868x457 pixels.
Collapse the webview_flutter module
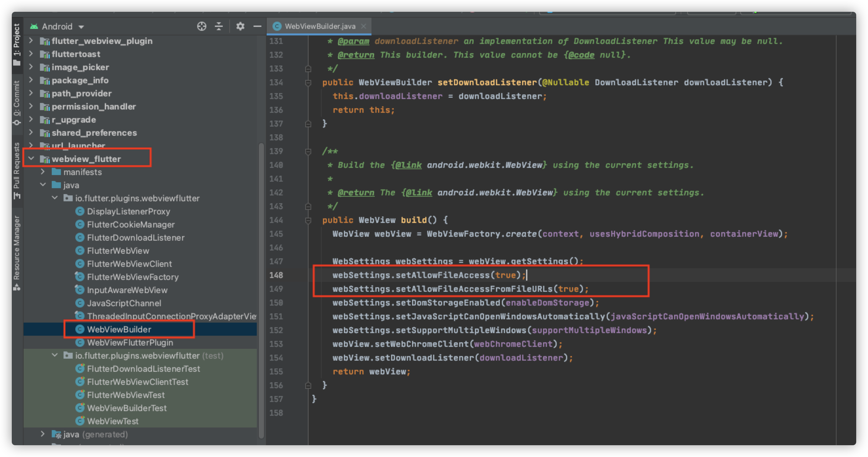(31, 159)
